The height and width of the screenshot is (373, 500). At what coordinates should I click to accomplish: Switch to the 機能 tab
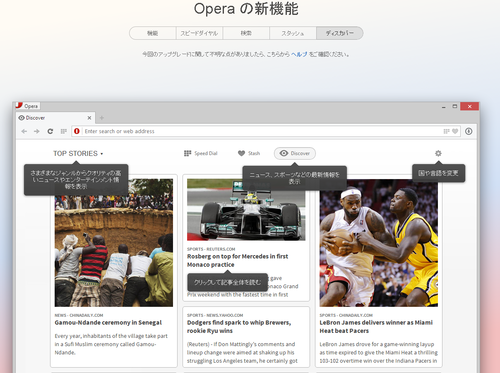tap(153, 33)
